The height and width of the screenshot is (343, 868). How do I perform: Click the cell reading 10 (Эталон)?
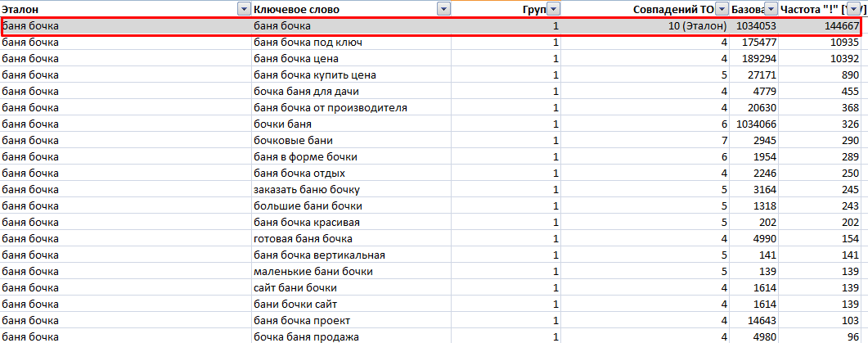(697, 26)
